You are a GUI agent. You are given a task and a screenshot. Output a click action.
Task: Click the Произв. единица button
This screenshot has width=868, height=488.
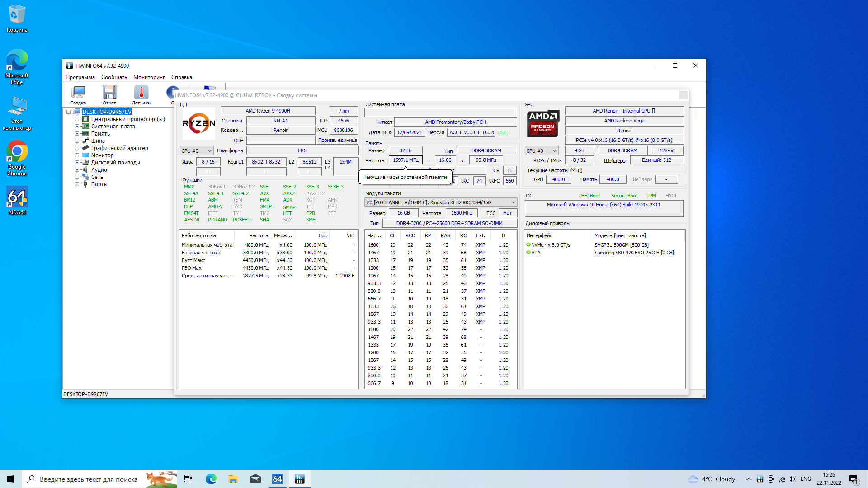coord(337,140)
